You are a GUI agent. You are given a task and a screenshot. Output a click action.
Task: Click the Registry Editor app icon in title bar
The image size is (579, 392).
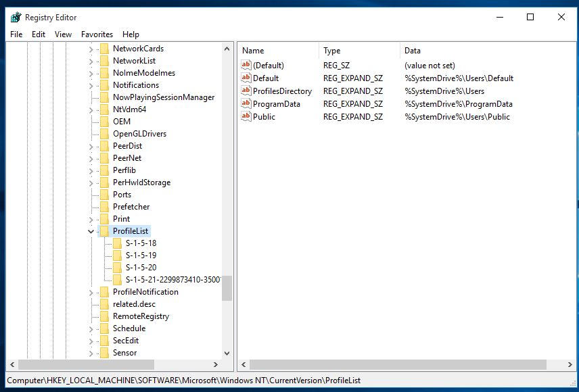pyautogui.click(x=16, y=18)
